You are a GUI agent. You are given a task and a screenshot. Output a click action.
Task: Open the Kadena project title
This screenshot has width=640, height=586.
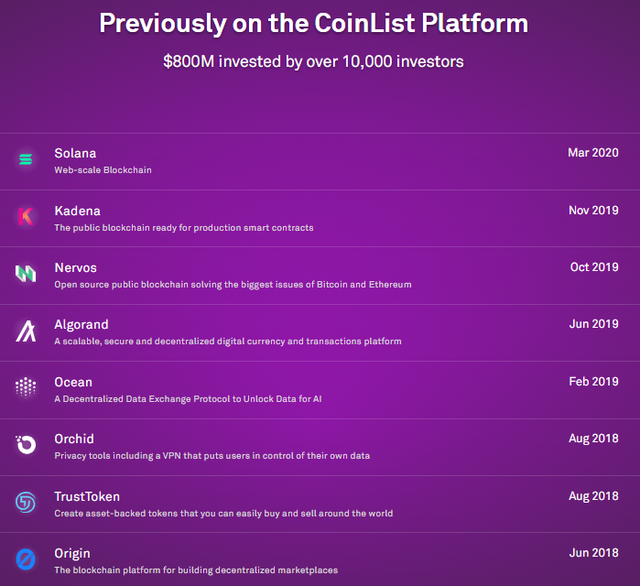tap(78, 211)
